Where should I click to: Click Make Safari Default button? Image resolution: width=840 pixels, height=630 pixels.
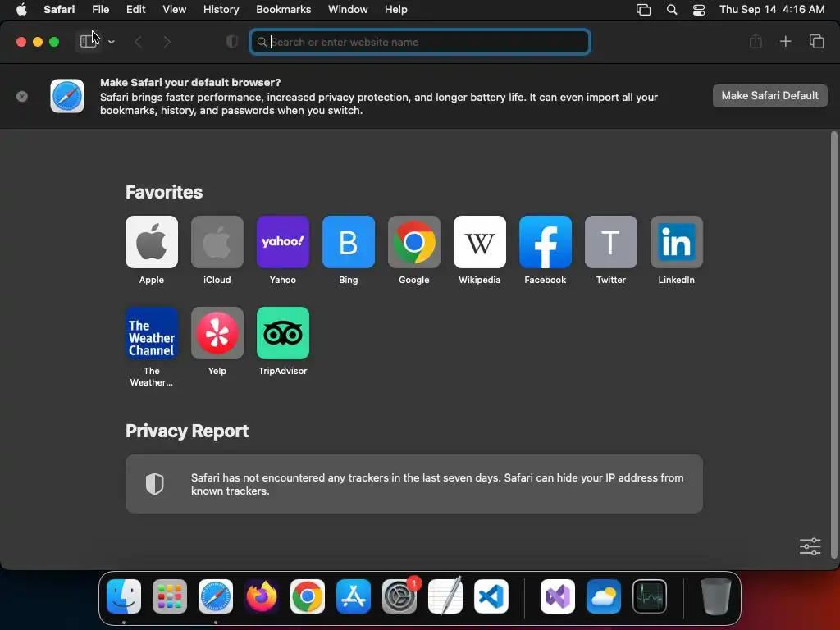tap(769, 96)
